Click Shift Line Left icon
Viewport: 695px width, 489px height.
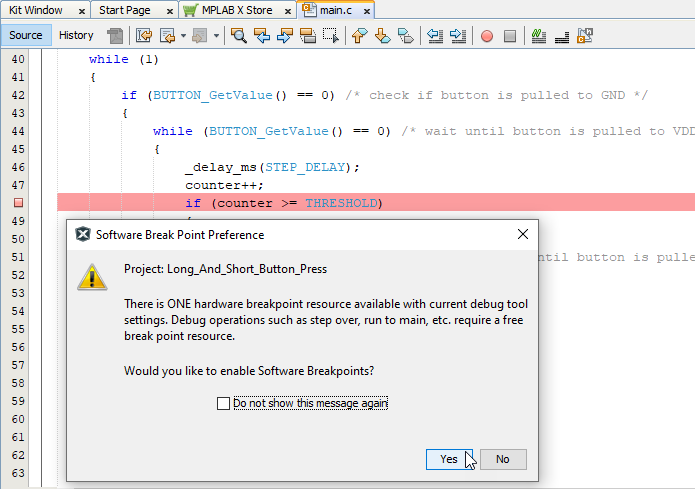(x=435, y=36)
